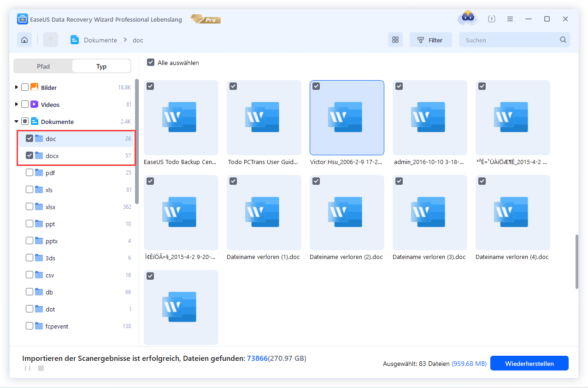The width and height of the screenshot is (588, 388).
Task: Stop the scan with stop icon
Action: [x=41, y=368]
